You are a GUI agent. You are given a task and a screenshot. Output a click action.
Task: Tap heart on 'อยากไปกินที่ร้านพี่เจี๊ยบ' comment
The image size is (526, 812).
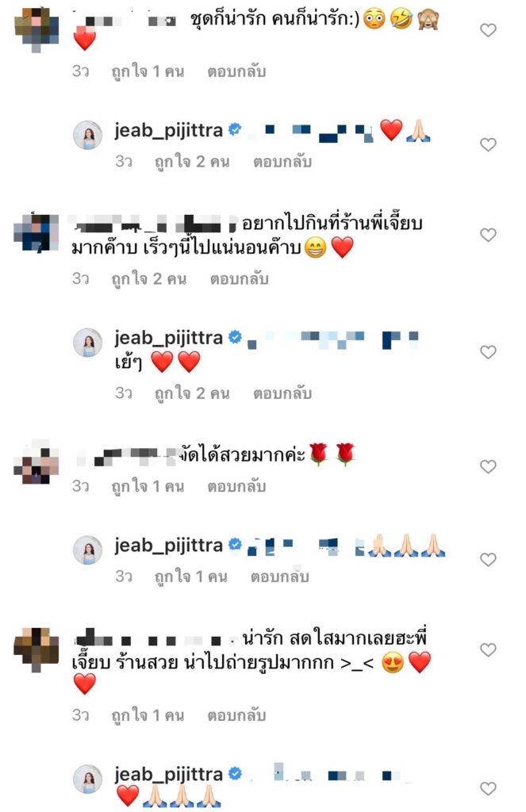point(488,235)
